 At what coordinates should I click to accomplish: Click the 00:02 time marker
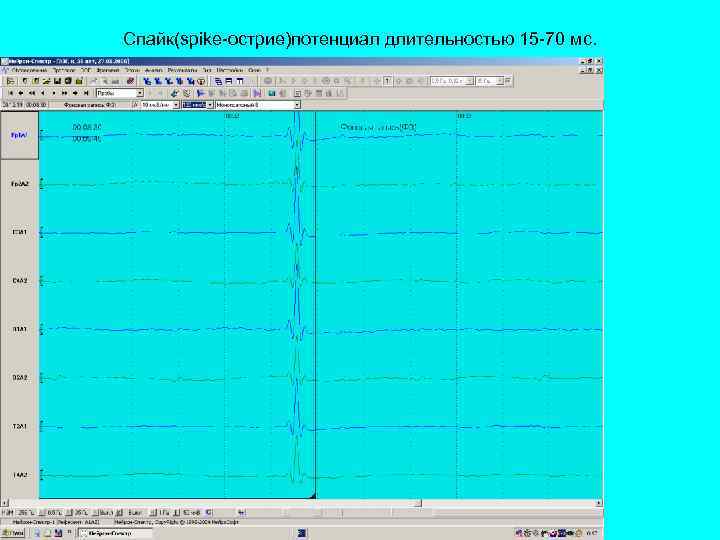pyautogui.click(x=232, y=116)
